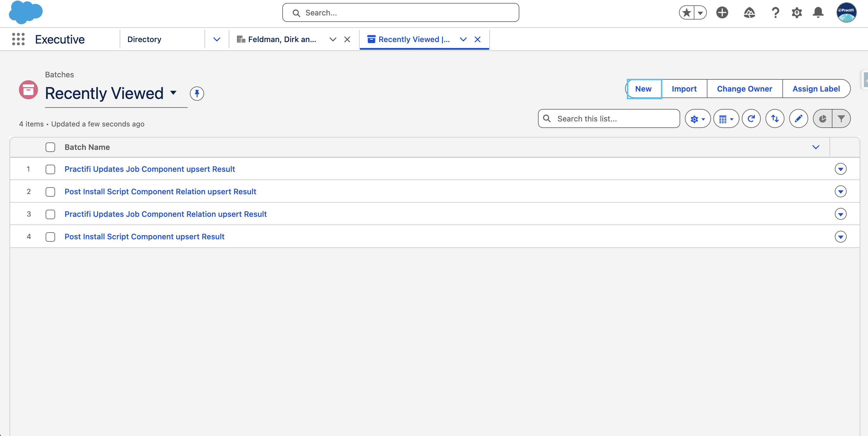Open Post Install Script Component Relation upsert Result
Screen dimensions: 868x436
click(x=160, y=192)
